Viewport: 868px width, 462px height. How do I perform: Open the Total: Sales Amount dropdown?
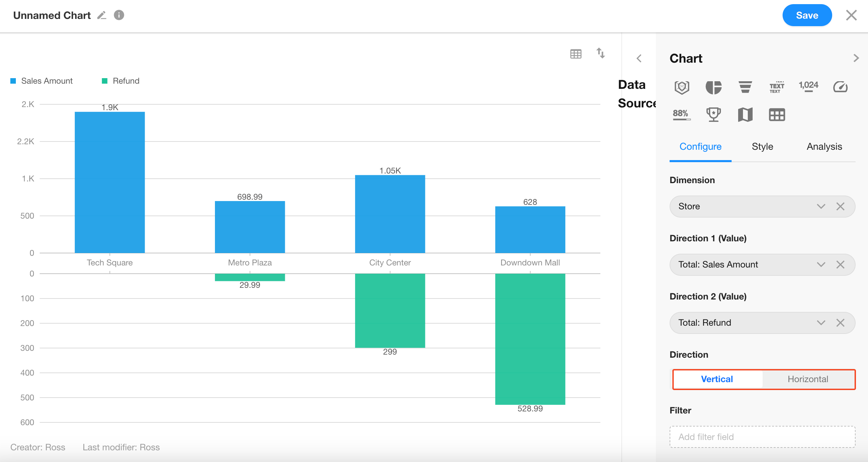click(821, 264)
